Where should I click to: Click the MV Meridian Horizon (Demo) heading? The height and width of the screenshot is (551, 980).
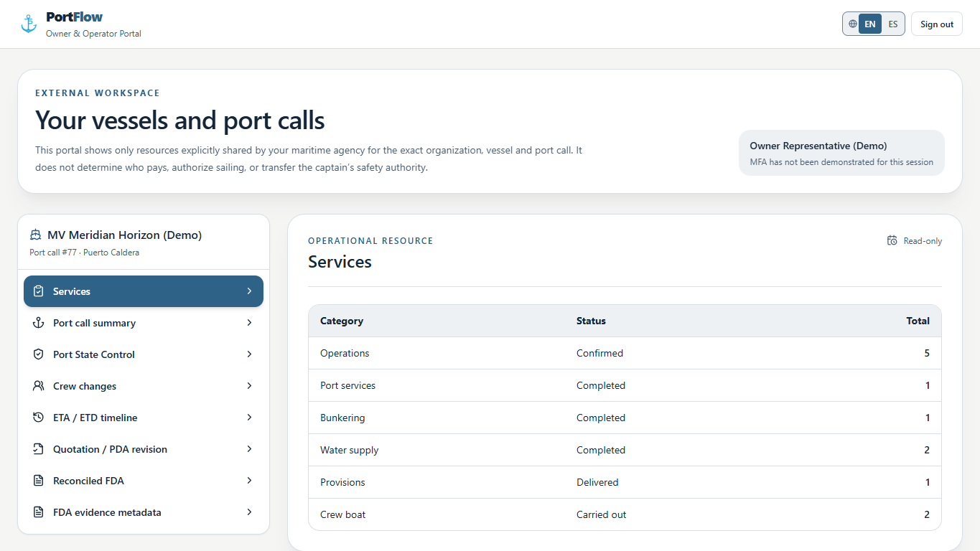coord(124,235)
